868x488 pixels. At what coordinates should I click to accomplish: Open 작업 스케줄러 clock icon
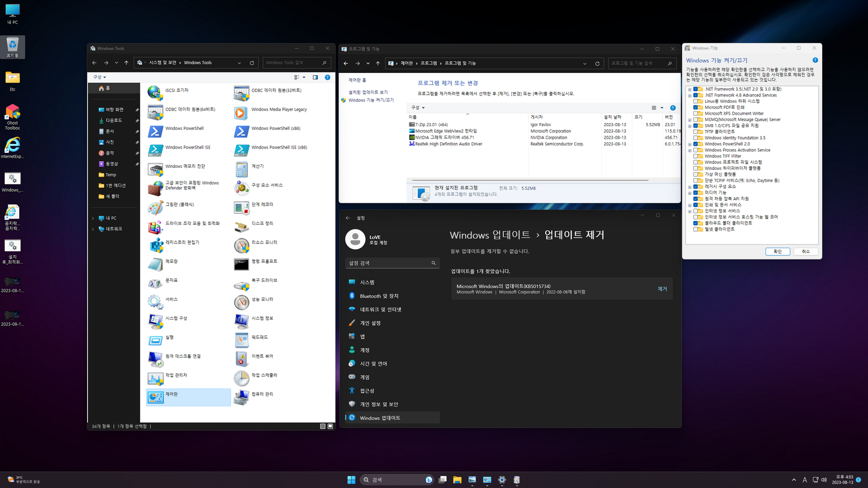point(241,377)
